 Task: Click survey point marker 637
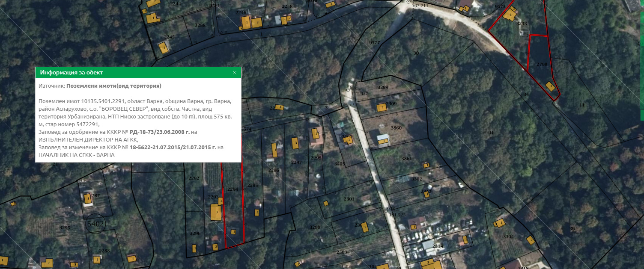[x=349, y=90]
